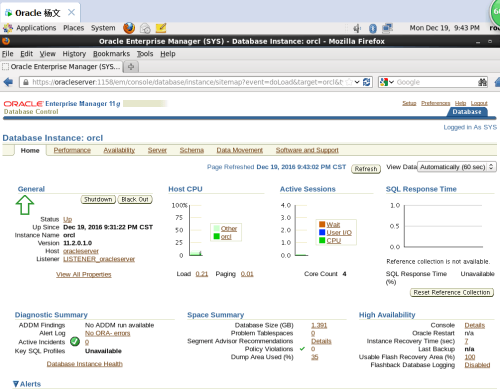Click the Bluetooth tray icon
Screen dimensions: 500x390
(373, 28)
